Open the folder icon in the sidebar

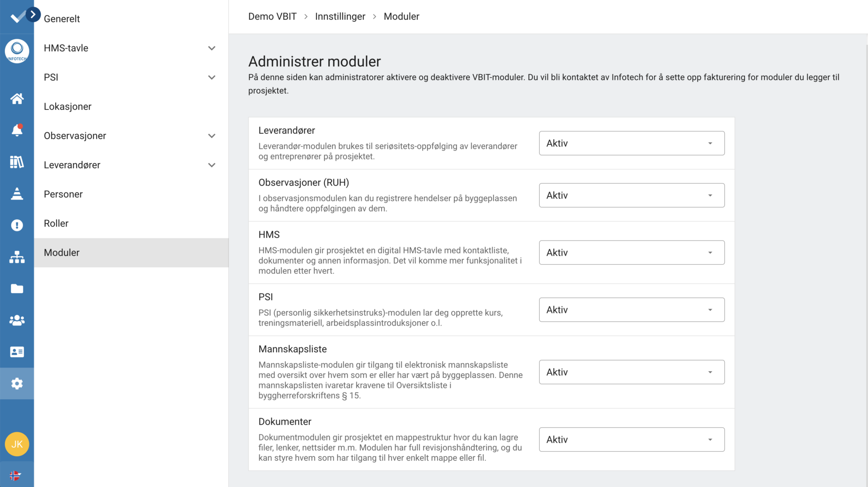pyautogui.click(x=17, y=288)
